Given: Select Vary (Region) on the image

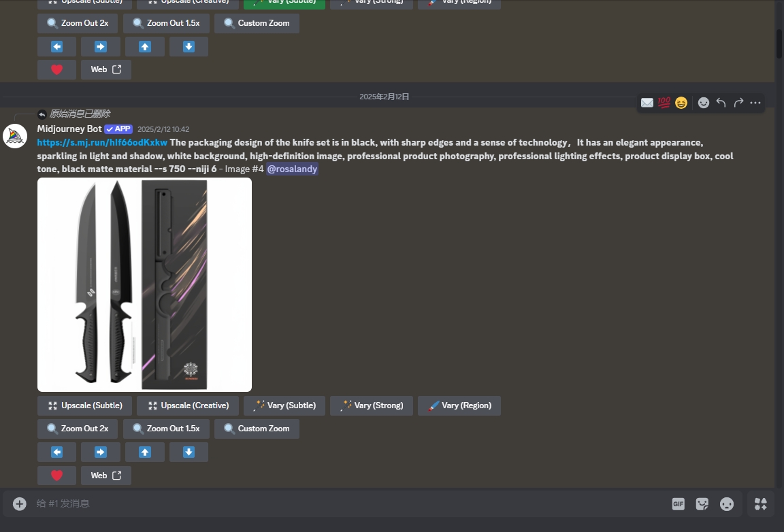Looking at the screenshot, I should 459,405.
